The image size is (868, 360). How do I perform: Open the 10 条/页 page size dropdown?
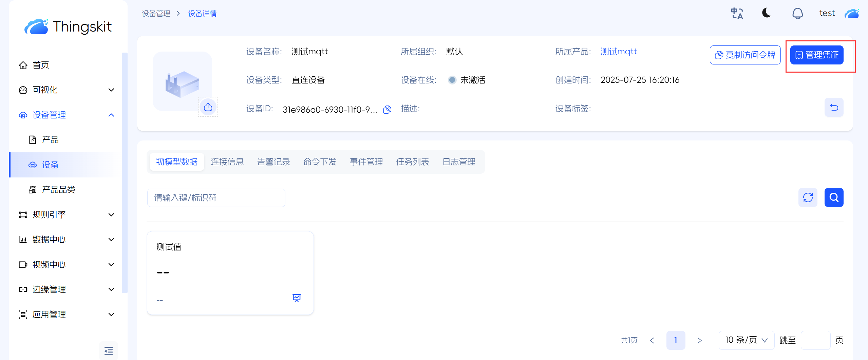click(x=746, y=340)
